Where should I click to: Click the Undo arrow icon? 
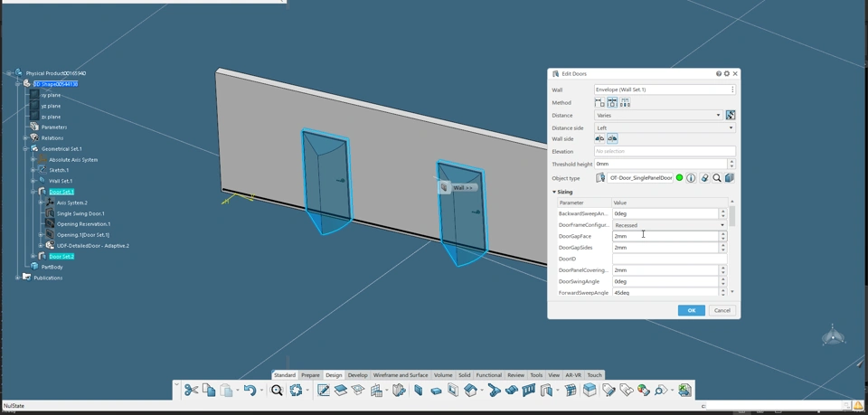(x=250, y=391)
